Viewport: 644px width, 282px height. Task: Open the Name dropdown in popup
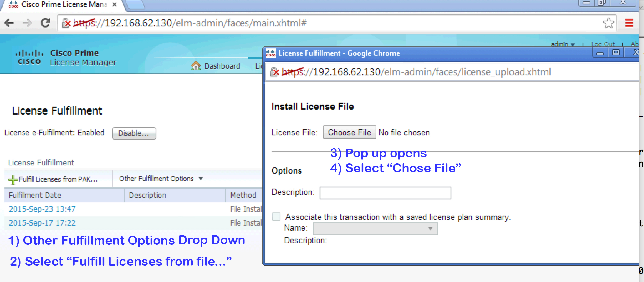pyautogui.click(x=375, y=229)
